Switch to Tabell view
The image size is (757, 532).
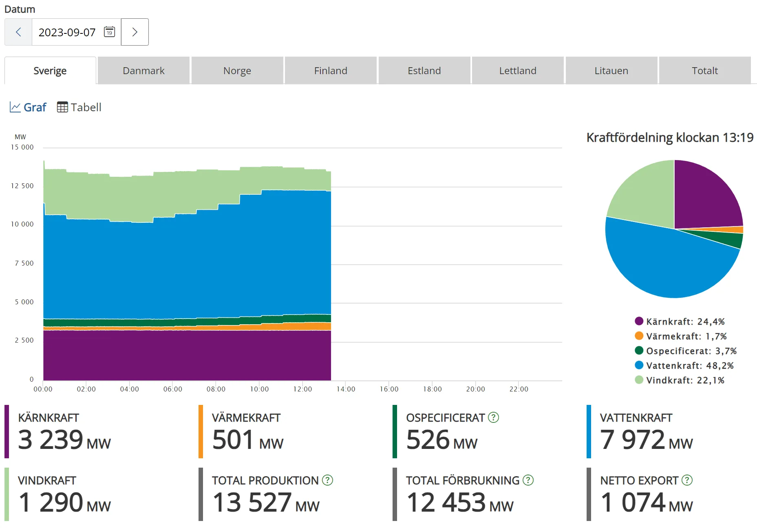(x=86, y=107)
